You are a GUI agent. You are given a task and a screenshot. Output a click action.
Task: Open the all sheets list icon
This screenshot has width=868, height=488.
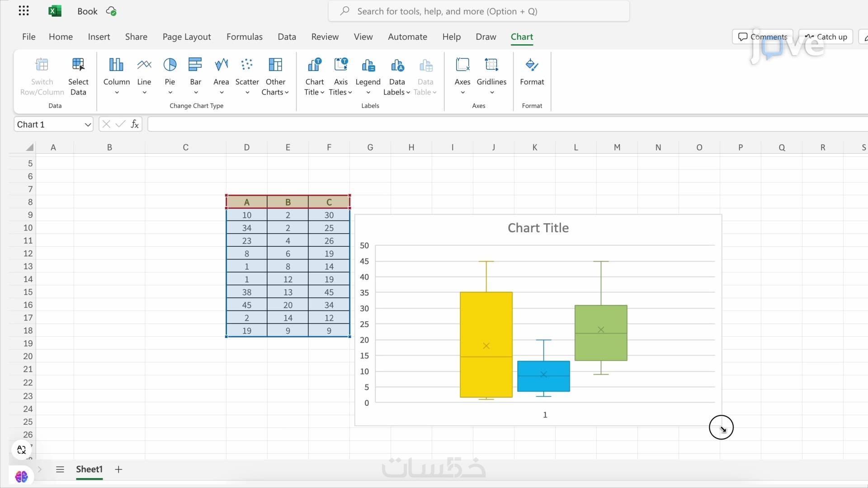pos(60,469)
